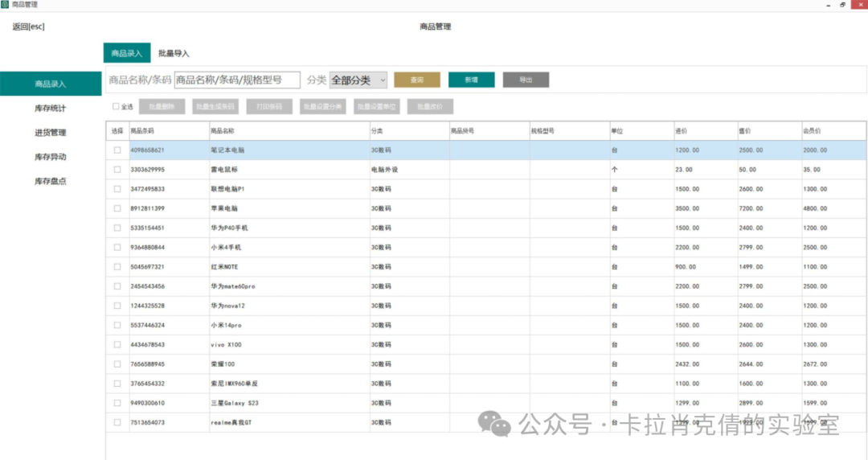Viewport: 868px width, 460px height.
Task: Click the app icon in the title bar
Action: [6, 5]
